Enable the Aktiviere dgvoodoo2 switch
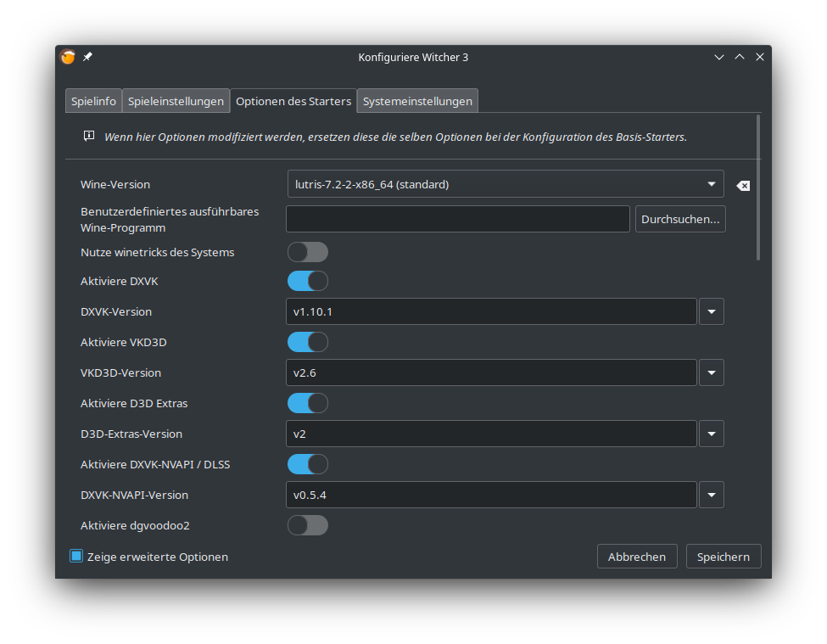The width and height of the screenshot is (827, 644). tap(308, 525)
